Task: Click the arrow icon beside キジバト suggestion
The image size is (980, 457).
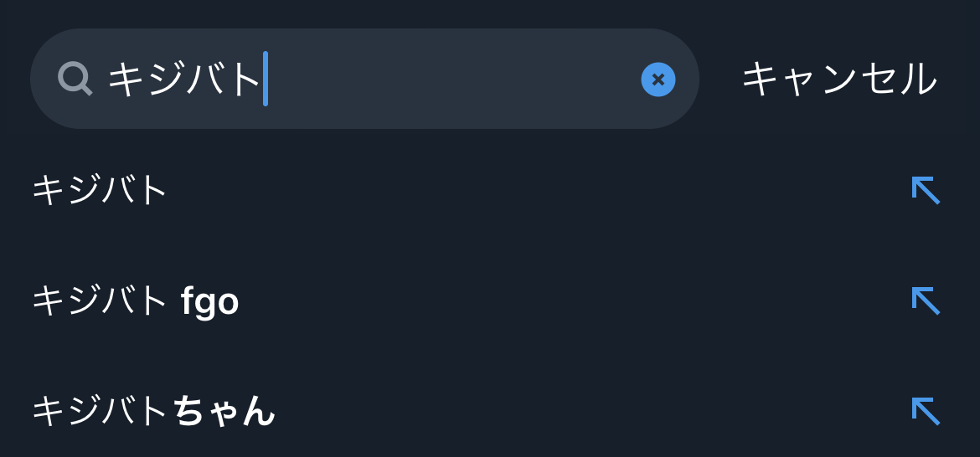Action: [x=926, y=190]
